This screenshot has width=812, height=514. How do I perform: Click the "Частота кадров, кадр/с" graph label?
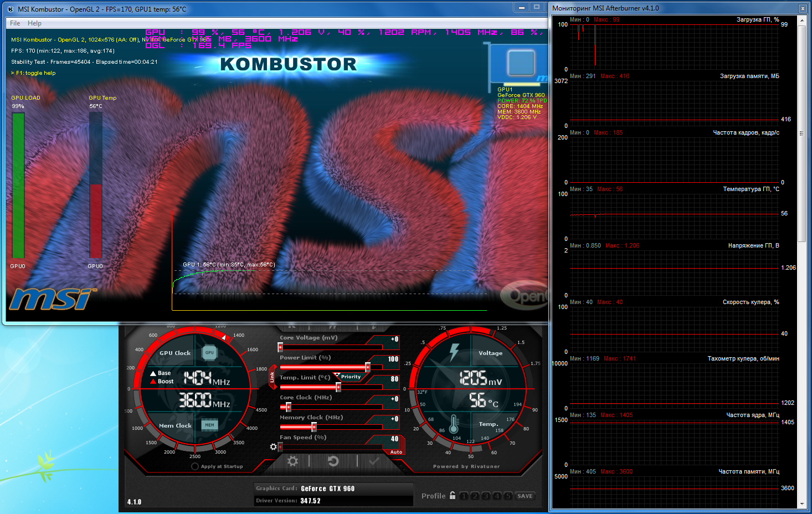tap(746, 132)
